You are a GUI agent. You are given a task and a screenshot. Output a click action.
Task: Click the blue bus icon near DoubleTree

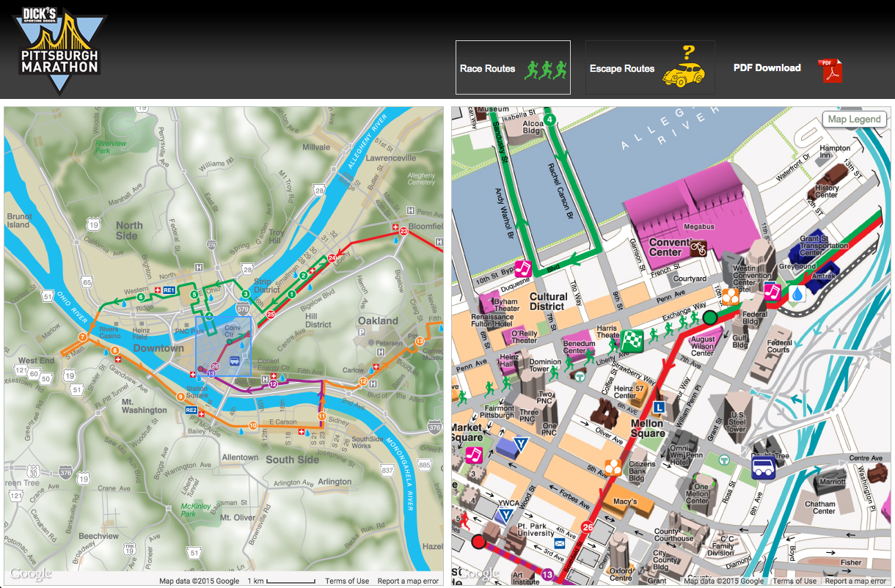pyautogui.click(x=763, y=468)
